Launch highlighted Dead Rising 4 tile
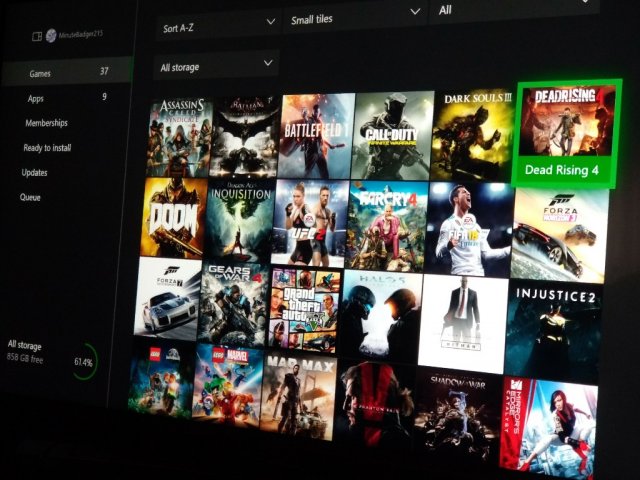640x480 pixels. [566, 134]
